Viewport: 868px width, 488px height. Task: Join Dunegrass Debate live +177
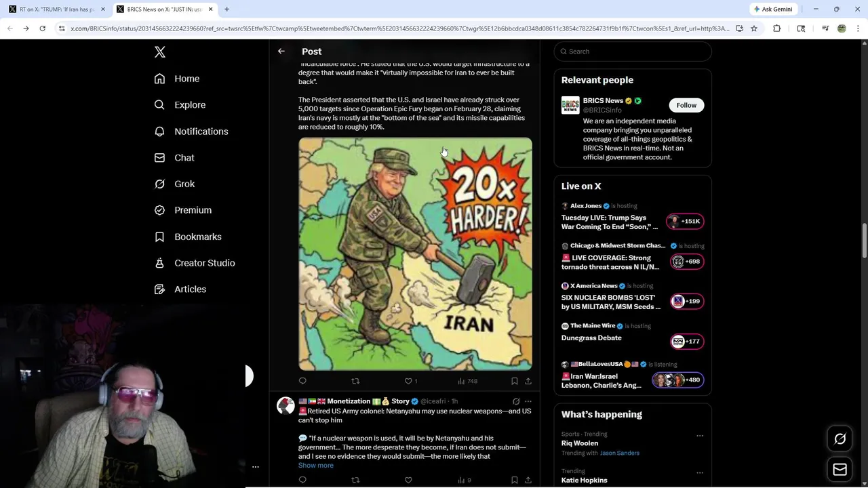(687, 341)
